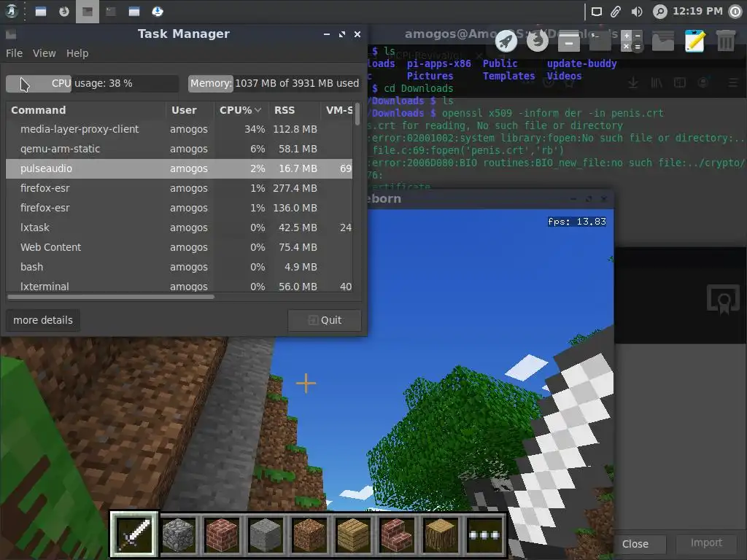
Task: Open the file manager drawer icon in the dock
Action: tap(569, 42)
